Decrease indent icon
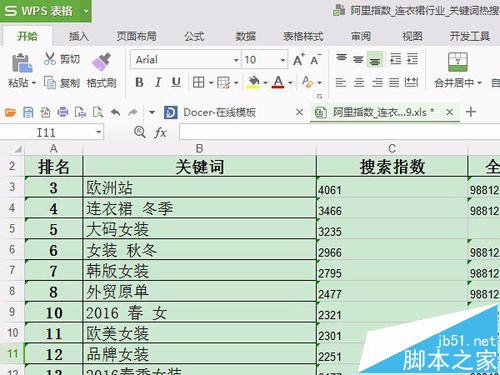The image size is (500, 375). coord(395,59)
